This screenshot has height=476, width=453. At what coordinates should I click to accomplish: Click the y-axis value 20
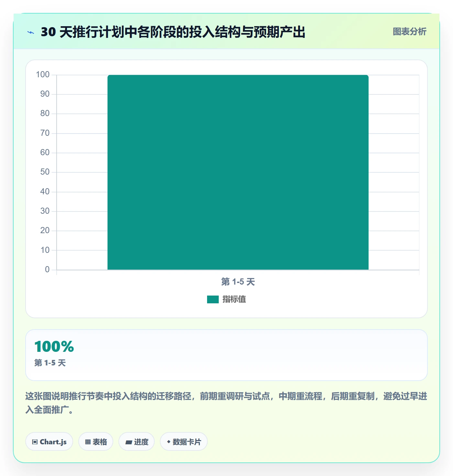(45, 231)
